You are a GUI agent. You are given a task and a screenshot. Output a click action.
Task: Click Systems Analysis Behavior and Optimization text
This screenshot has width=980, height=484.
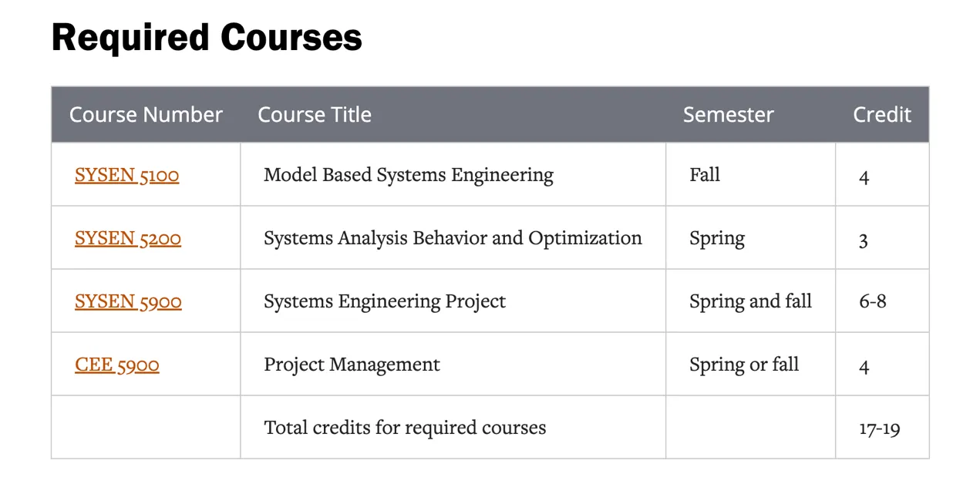click(453, 239)
